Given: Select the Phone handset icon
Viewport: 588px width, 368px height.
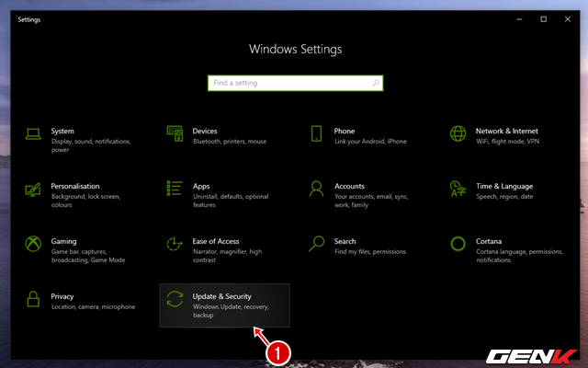Looking at the screenshot, I should pos(316,133).
